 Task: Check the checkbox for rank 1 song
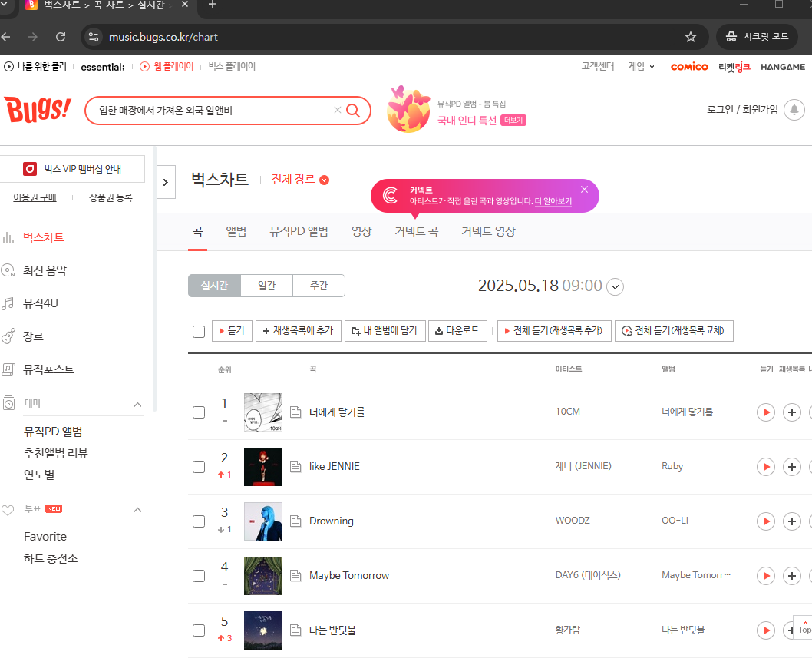pos(199,412)
